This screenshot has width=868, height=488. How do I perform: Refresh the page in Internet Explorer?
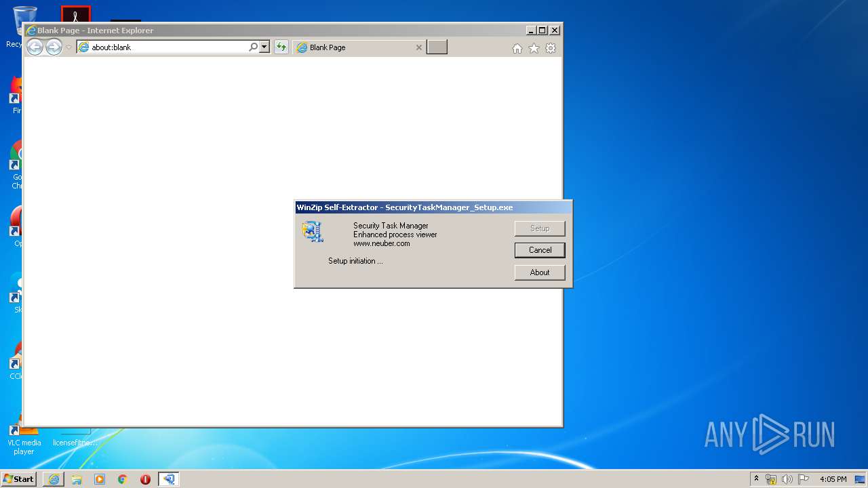click(281, 47)
